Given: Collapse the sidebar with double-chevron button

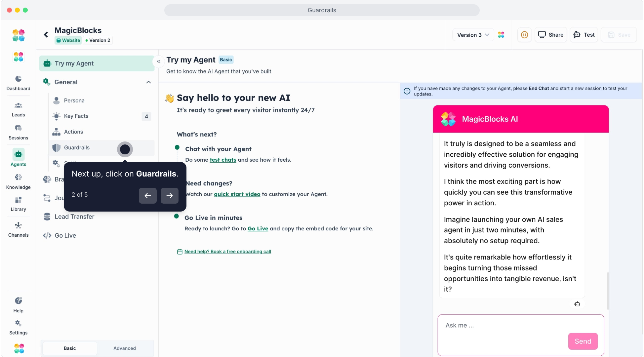Looking at the screenshot, I should click(159, 61).
